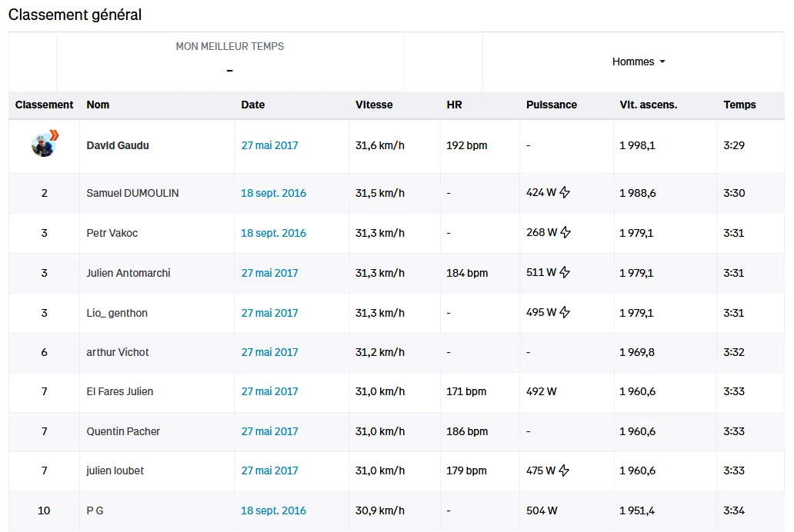This screenshot has height=532, width=794.
Task: Click the lightning icon next to 495 W
Action: [565, 312]
